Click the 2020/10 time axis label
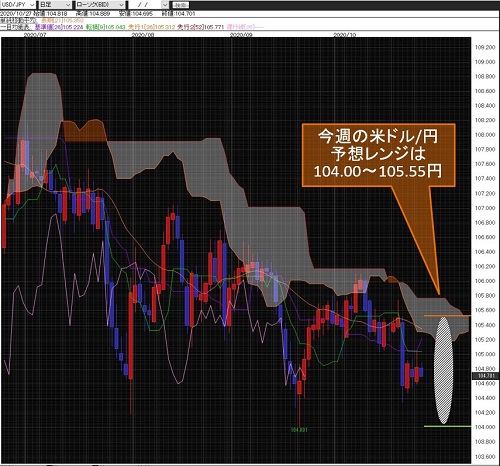The width and height of the screenshot is (500, 466). [345, 35]
